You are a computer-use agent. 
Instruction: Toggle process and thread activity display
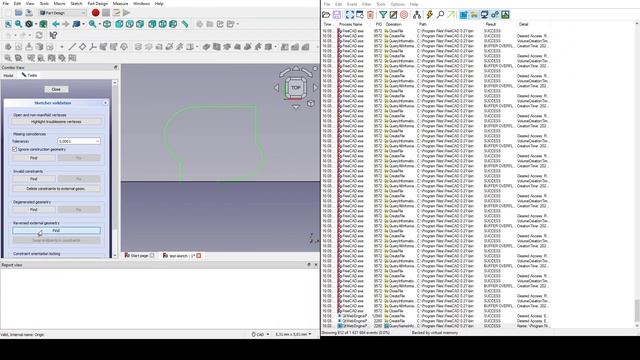495,15
